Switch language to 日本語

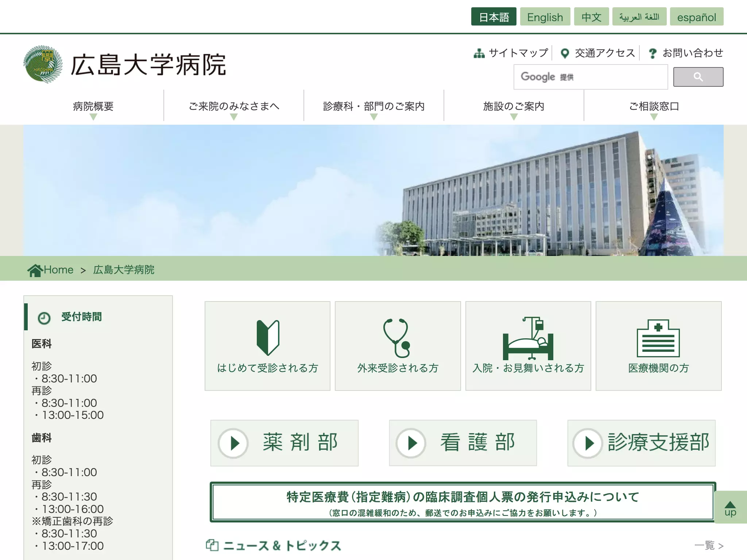[494, 17]
